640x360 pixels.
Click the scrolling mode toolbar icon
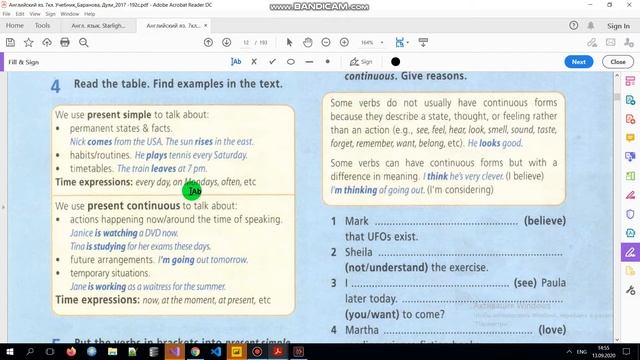click(423, 42)
